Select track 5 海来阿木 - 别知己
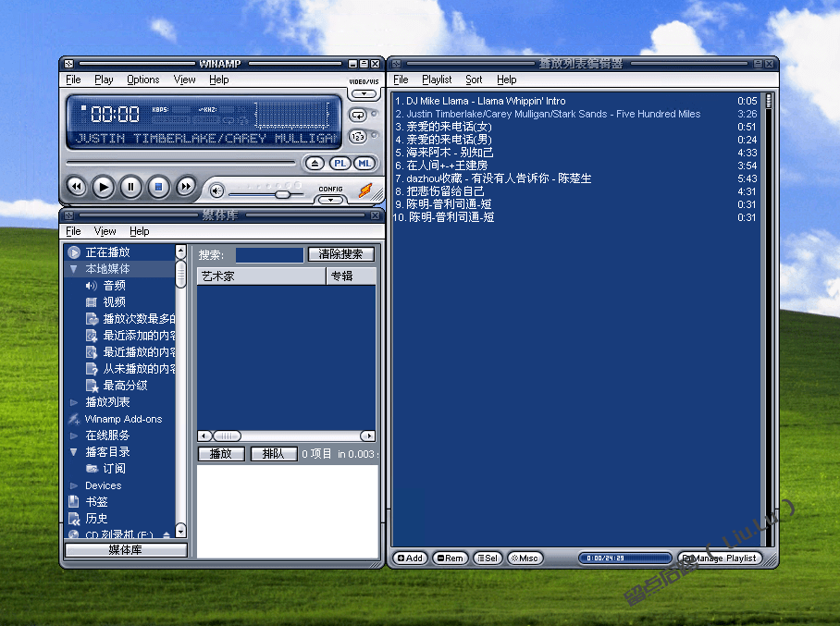Screen dimensions: 840x626 tap(576, 153)
